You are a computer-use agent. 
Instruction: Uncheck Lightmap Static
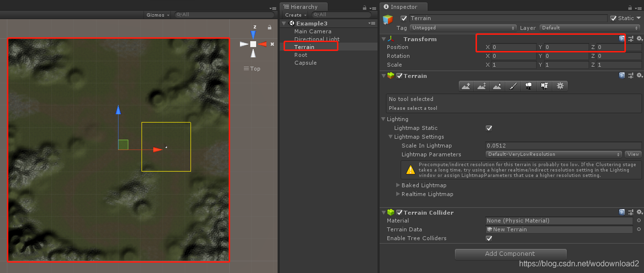point(489,128)
